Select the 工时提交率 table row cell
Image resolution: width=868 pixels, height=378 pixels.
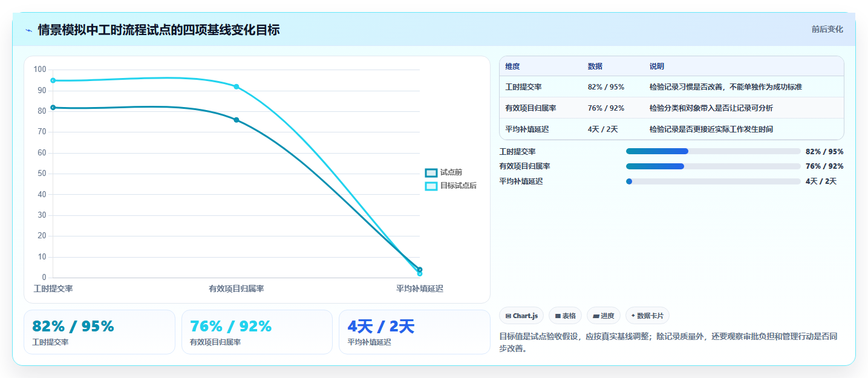coord(524,87)
